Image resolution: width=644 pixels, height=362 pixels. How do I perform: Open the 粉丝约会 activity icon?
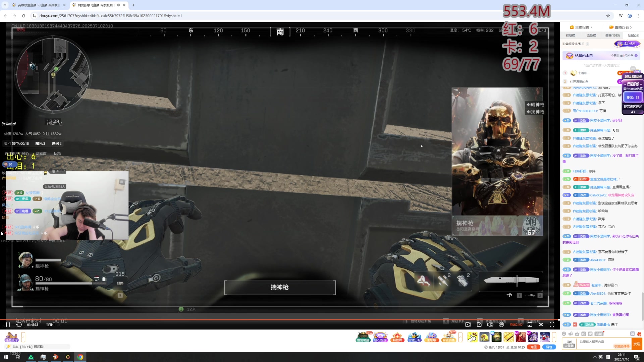click(448, 337)
